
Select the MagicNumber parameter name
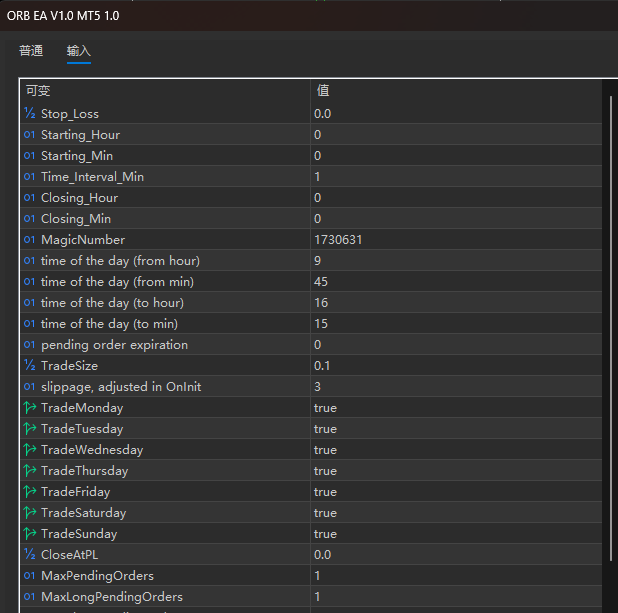tap(83, 240)
